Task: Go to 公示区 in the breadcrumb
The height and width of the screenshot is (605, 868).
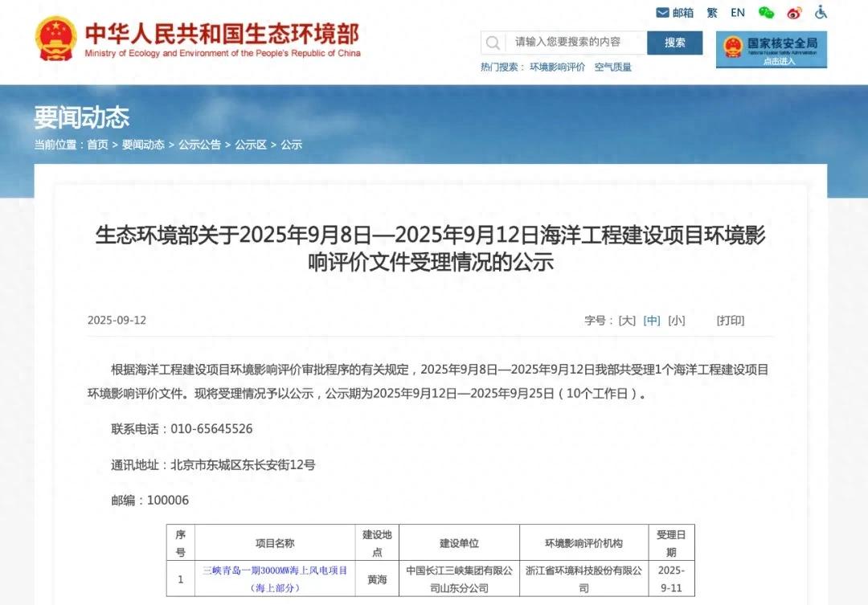Action: click(250, 145)
